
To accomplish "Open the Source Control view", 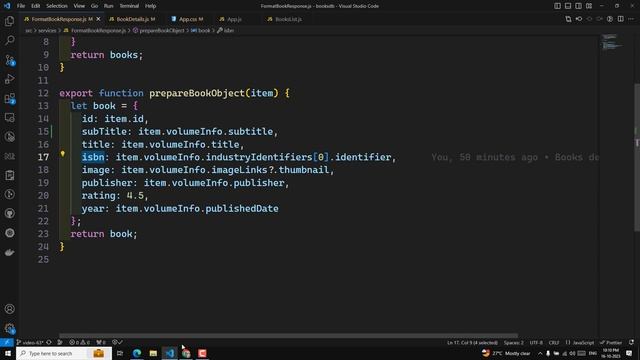I will click(x=9, y=60).
